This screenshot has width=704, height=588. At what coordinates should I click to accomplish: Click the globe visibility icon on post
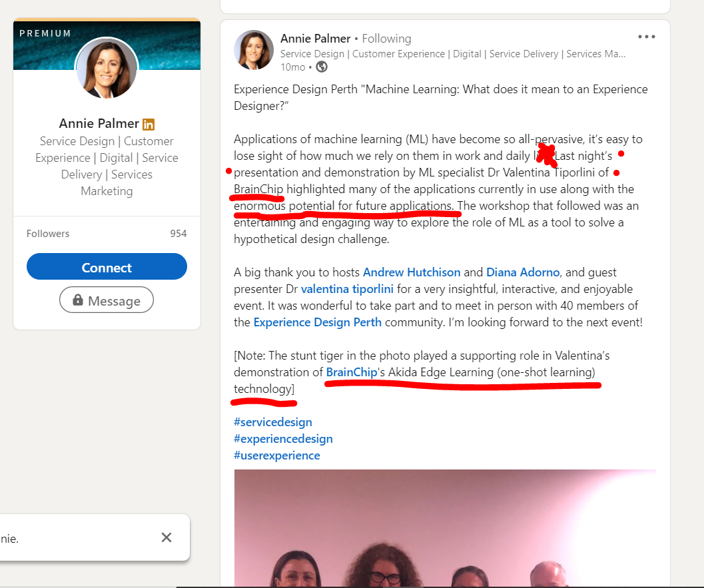coord(322,67)
